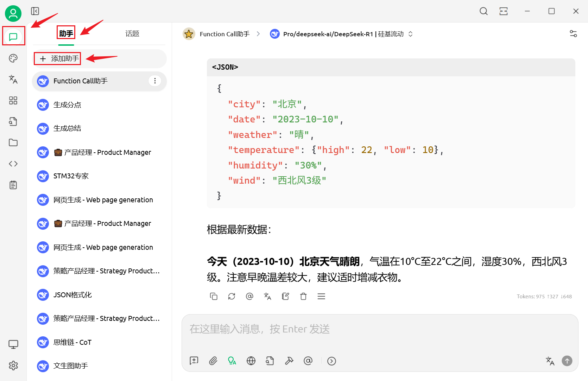588x381 pixels.
Task: Open the paintbrush palette sidebar icon
Action: tap(13, 58)
